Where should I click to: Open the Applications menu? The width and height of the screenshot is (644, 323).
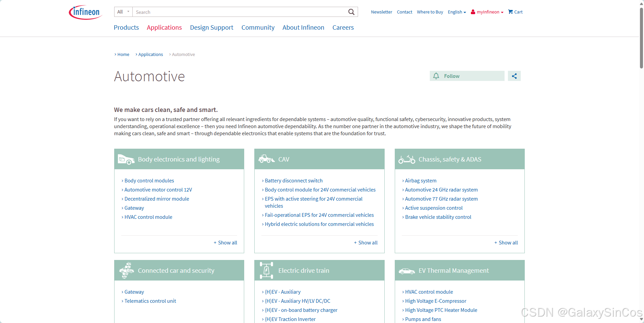coord(164,27)
